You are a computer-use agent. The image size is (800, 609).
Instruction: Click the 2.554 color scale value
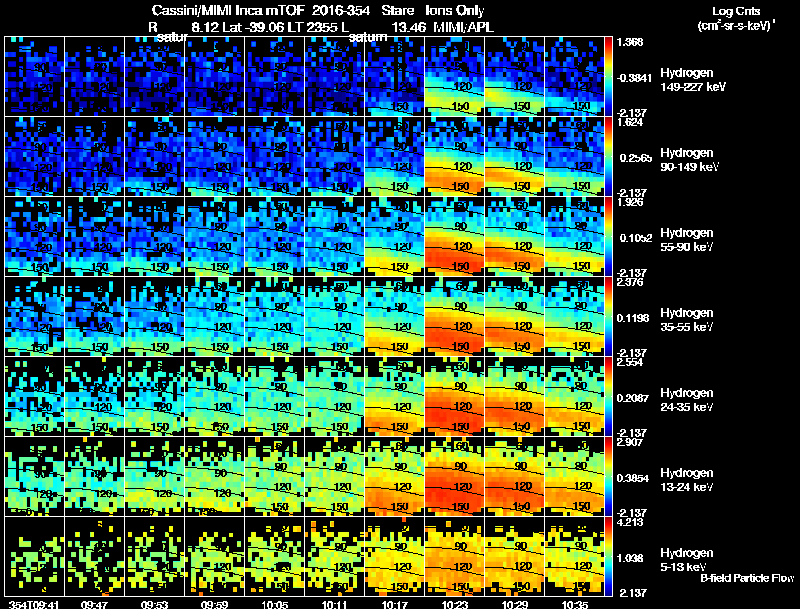(x=630, y=363)
